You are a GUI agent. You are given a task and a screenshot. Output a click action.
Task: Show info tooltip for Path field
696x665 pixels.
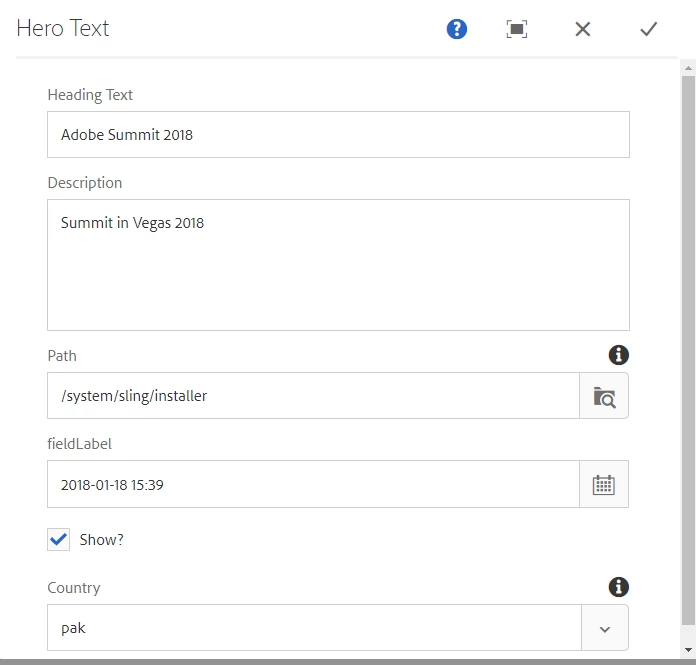tap(618, 355)
